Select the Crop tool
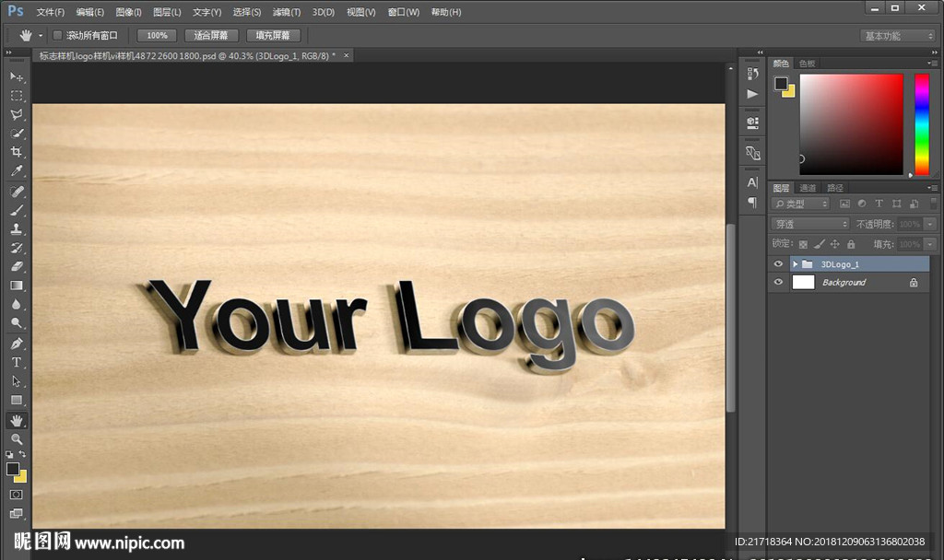This screenshot has width=944, height=560. pos(17,152)
